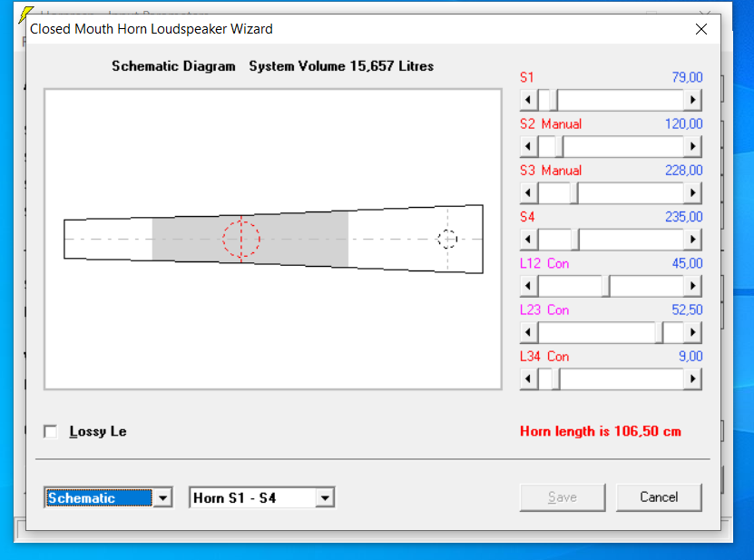Click the S4 slider right arrow
754x560 pixels.
(692, 239)
